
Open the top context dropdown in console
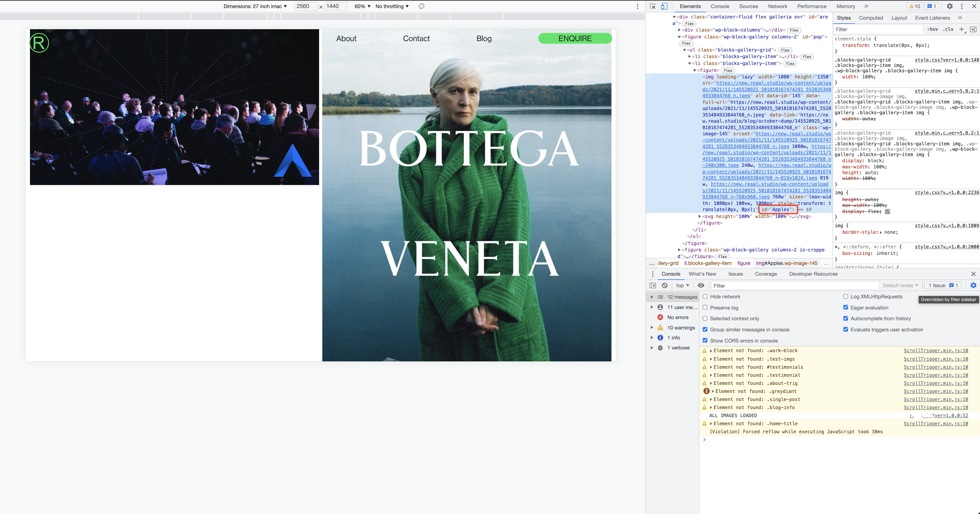click(x=683, y=285)
